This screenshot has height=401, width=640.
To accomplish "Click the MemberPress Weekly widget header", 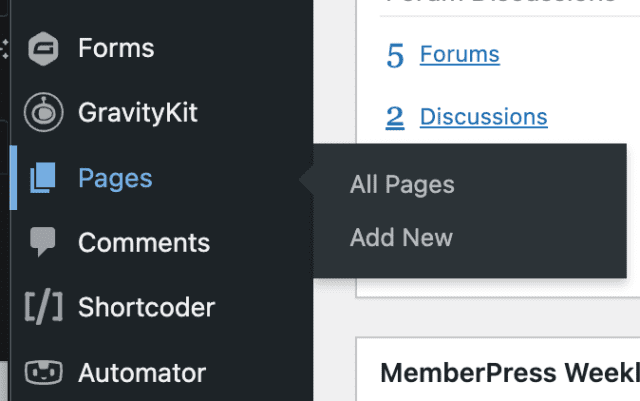I will point(509,373).
